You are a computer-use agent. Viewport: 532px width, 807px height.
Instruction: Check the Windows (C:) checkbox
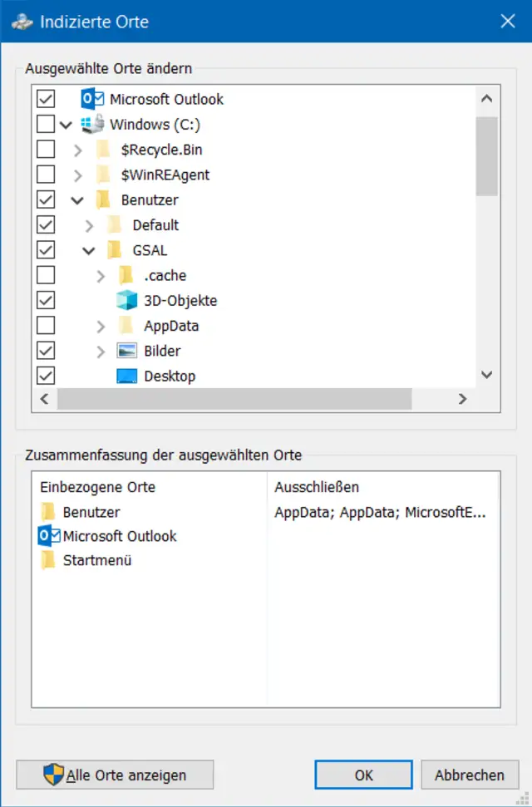(46, 124)
